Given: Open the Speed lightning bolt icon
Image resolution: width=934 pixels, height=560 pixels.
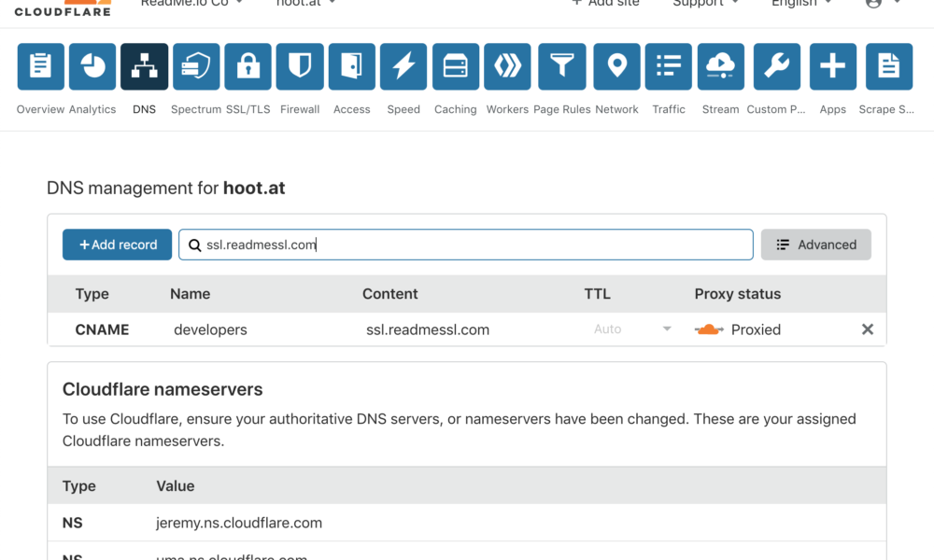Looking at the screenshot, I should point(403,66).
